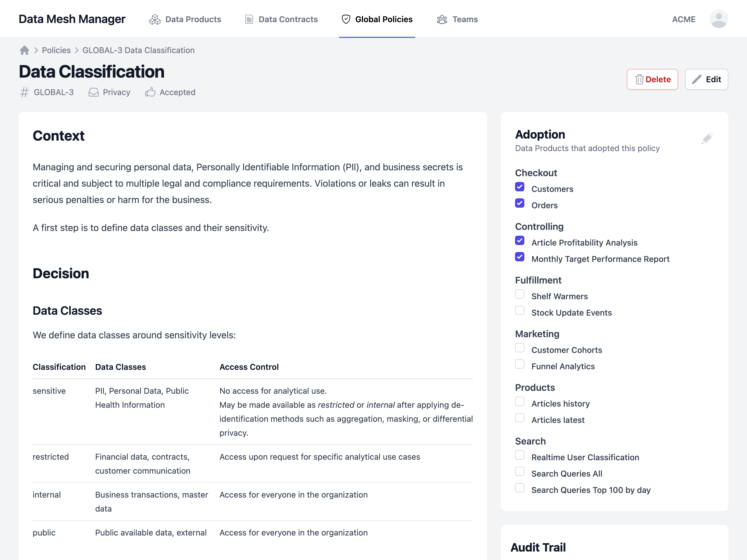Select the Global Policies shield icon
747x560 pixels.
[345, 19]
